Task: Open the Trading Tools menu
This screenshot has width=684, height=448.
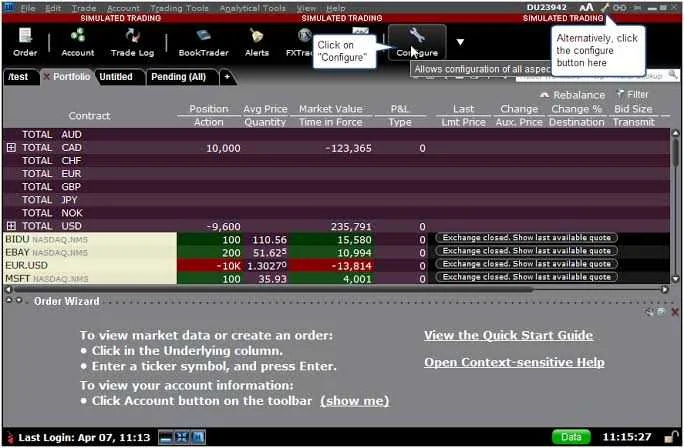Action: point(179,8)
